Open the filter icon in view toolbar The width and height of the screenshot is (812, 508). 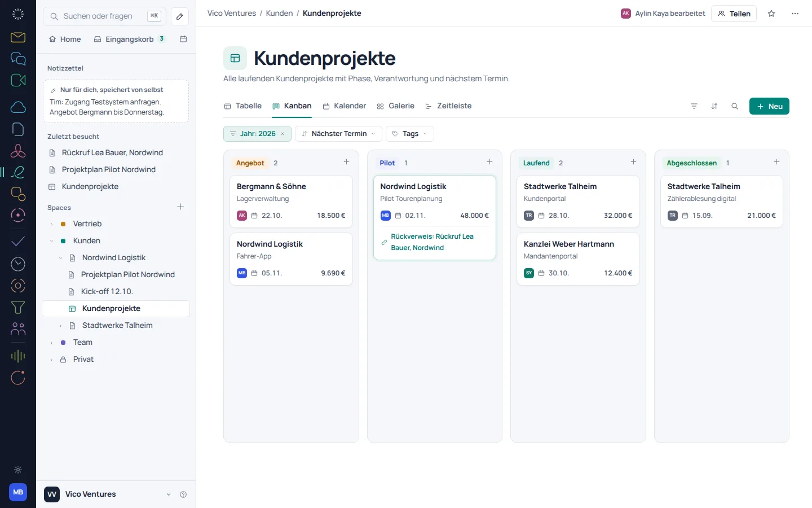(694, 106)
